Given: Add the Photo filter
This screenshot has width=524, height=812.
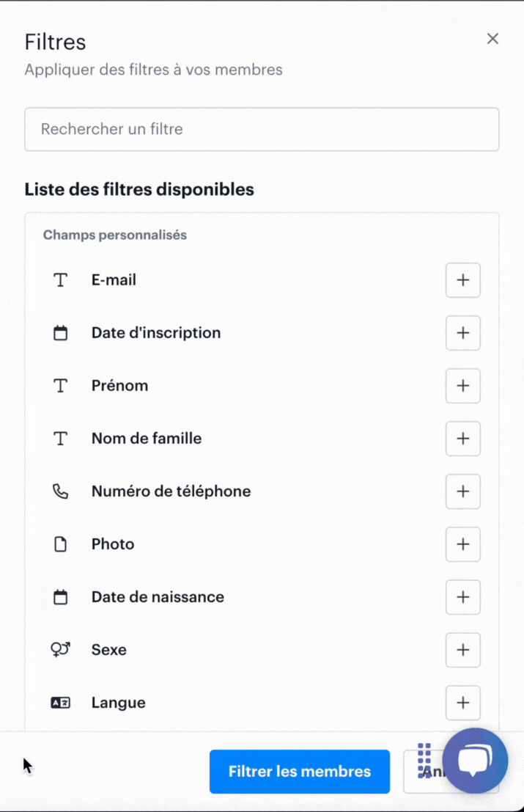Looking at the screenshot, I should (x=462, y=544).
